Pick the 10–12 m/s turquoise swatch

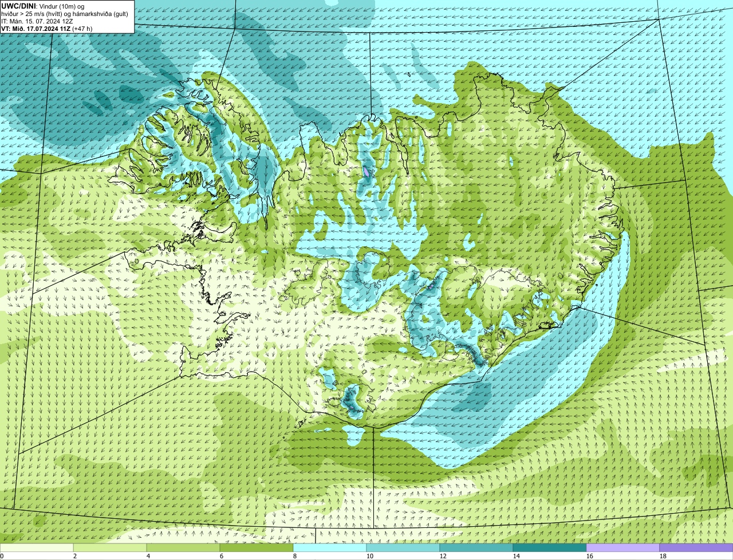pos(403,547)
